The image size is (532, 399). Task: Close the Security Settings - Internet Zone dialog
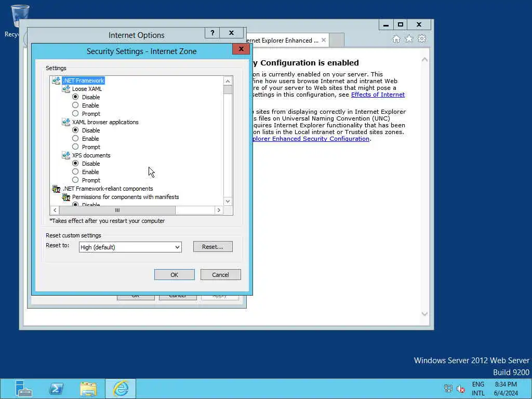click(x=241, y=49)
